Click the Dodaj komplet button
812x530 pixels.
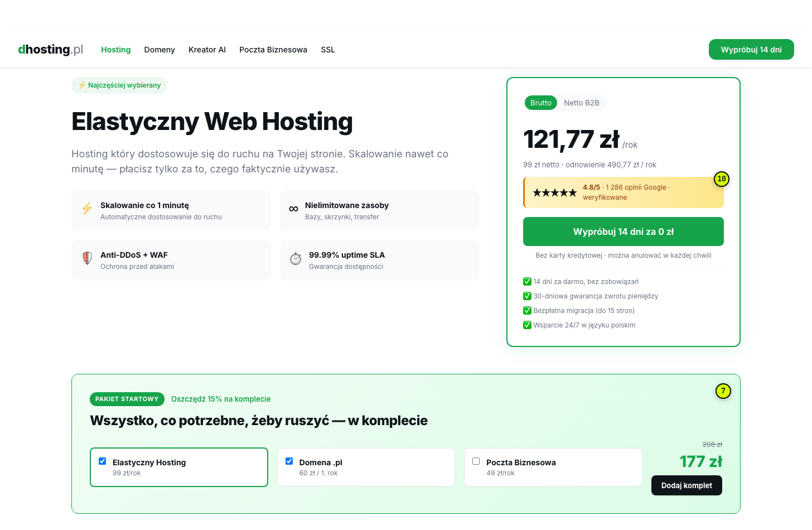687,485
